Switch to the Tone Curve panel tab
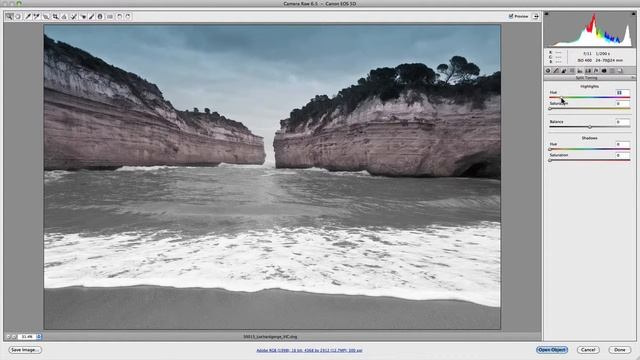This screenshot has width=640, height=360. pos(556,71)
